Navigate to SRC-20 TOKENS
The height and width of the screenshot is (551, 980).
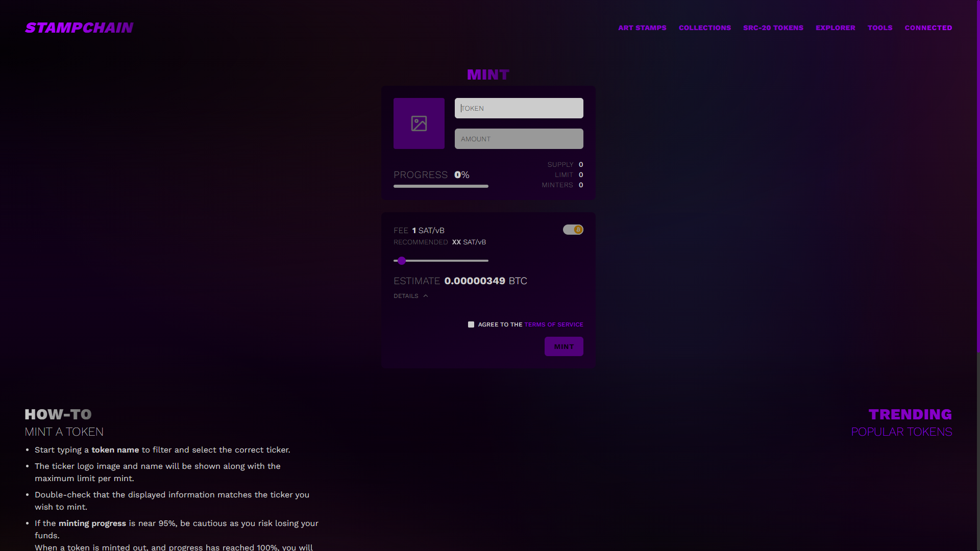tap(773, 28)
